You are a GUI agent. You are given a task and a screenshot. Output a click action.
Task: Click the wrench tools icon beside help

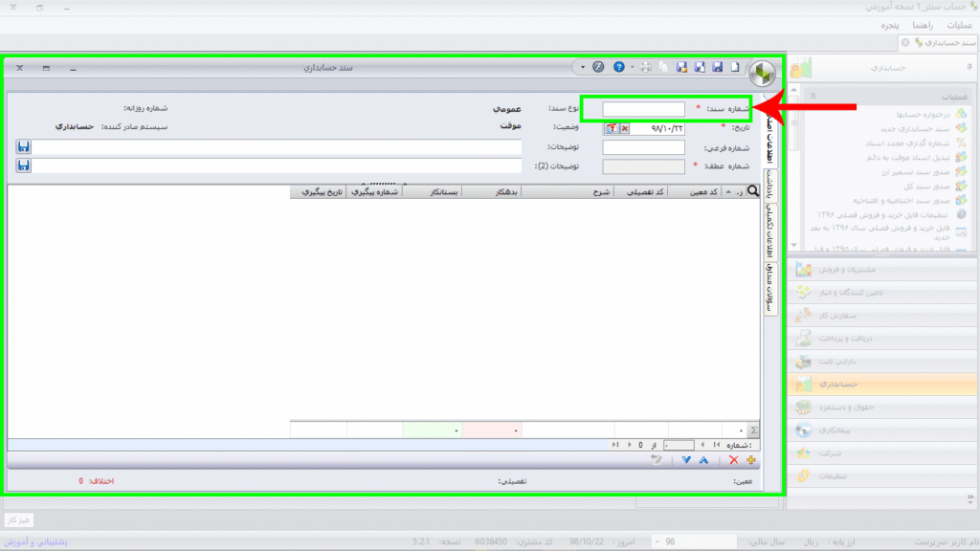[598, 67]
